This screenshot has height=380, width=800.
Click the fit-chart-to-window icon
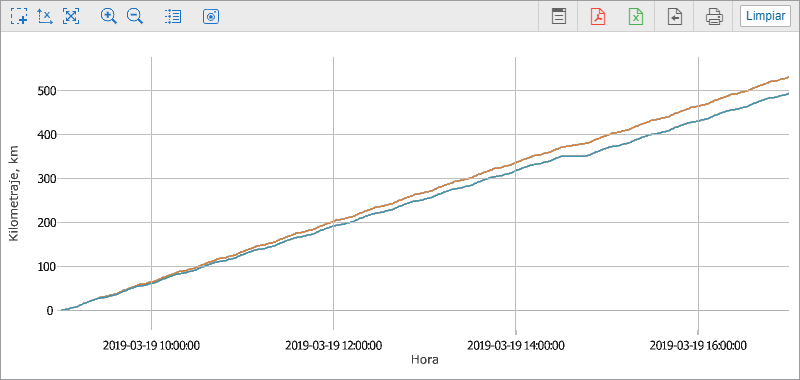[71, 16]
